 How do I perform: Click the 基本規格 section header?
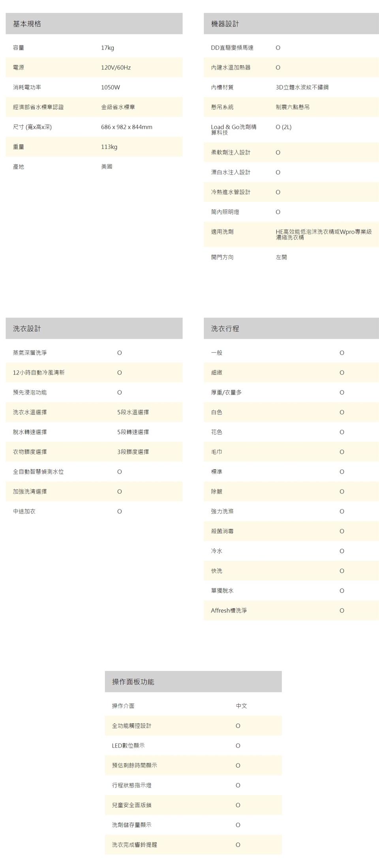click(27, 24)
